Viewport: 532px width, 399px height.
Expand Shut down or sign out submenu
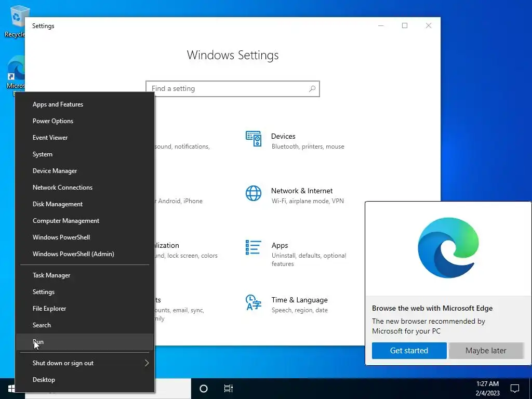pyautogui.click(x=85, y=363)
